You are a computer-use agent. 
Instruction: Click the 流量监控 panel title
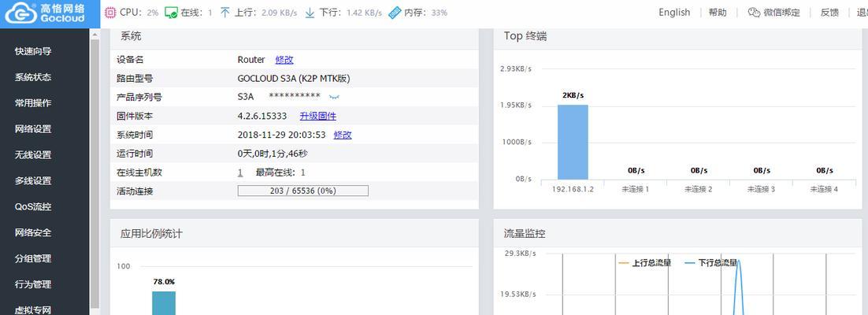525,234
